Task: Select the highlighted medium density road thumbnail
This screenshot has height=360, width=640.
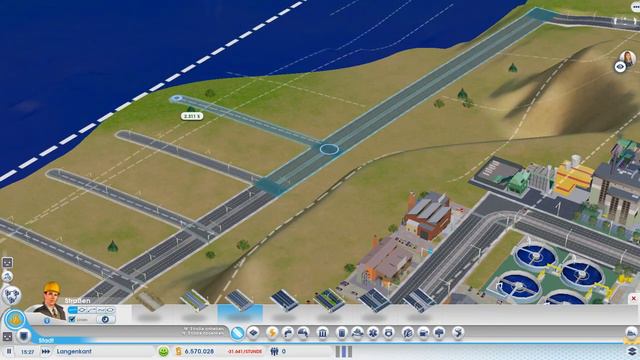Action: click(x=240, y=300)
